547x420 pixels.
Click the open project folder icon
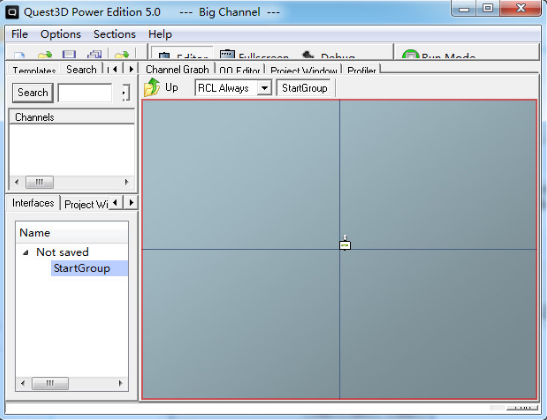[x=45, y=55]
